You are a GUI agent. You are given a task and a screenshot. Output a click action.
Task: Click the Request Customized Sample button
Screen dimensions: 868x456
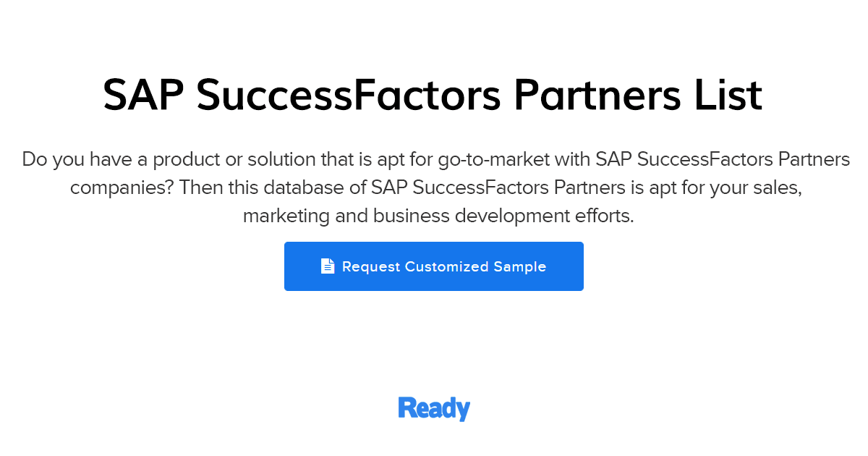click(434, 266)
